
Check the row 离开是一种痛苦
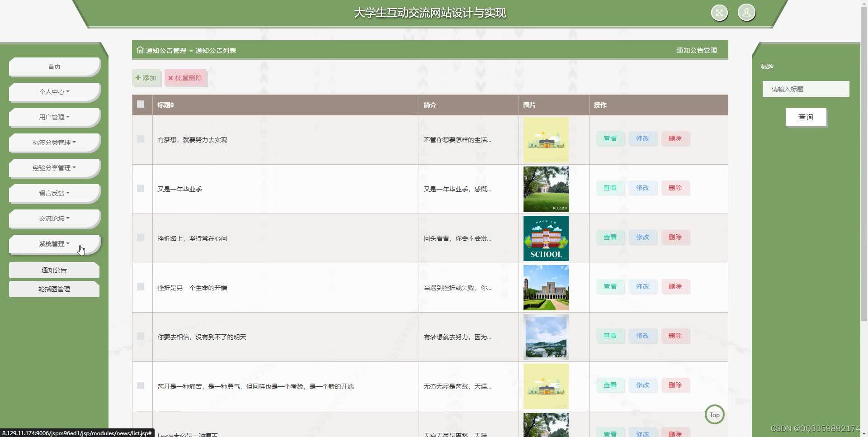tap(141, 385)
